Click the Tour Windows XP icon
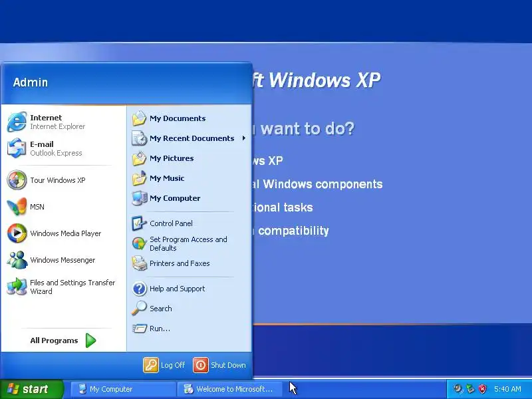This screenshot has height=399, width=532. coord(17,180)
